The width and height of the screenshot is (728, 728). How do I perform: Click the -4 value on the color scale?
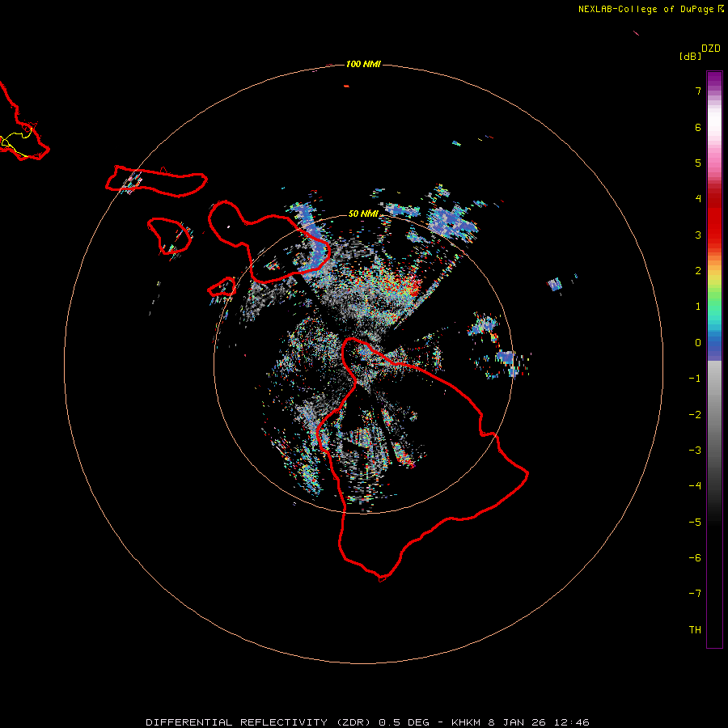pos(695,486)
